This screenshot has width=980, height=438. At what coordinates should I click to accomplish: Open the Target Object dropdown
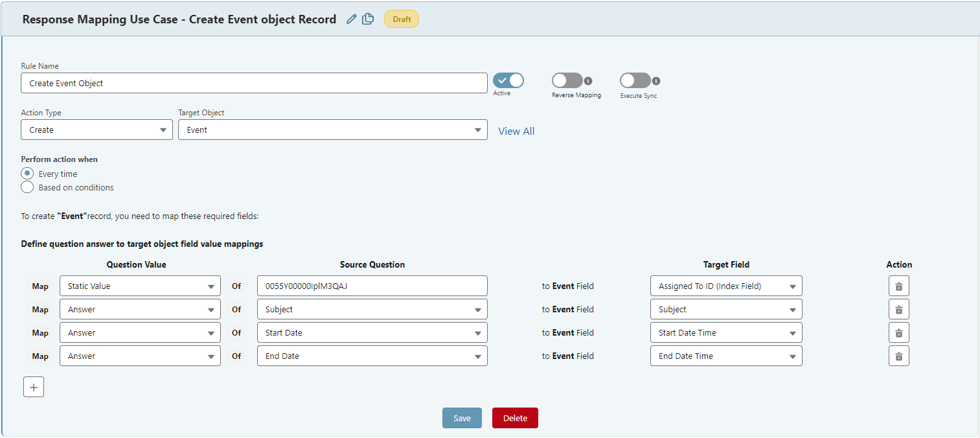tap(479, 130)
